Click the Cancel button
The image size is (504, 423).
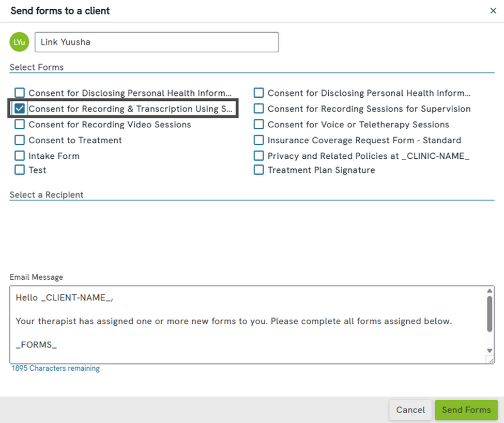tap(410, 410)
